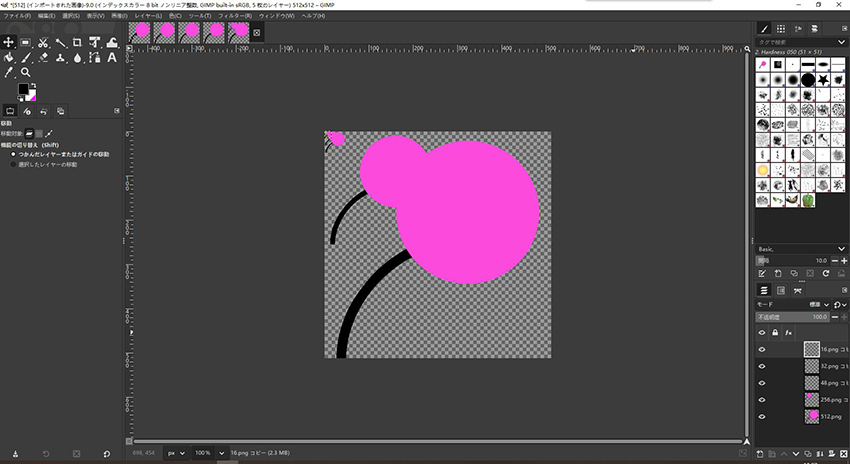Choose the Paintbrush tool
Viewport: 850px width, 464px height.
click(26, 58)
